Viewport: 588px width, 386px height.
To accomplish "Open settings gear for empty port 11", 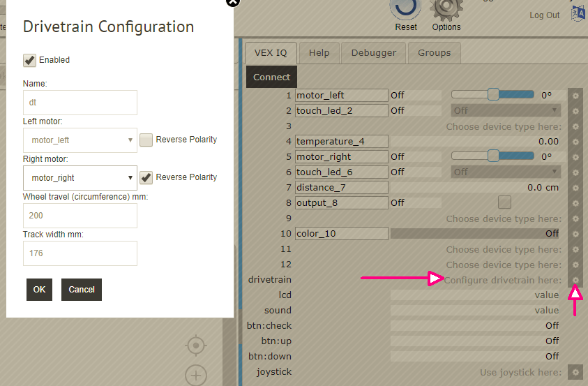I will point(575,249).
